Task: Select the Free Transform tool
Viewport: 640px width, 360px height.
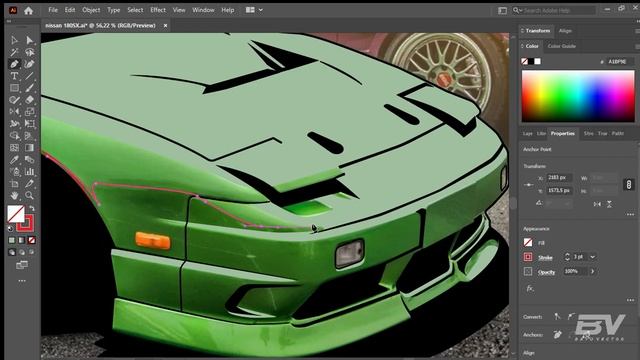Action: click(29, 124)
